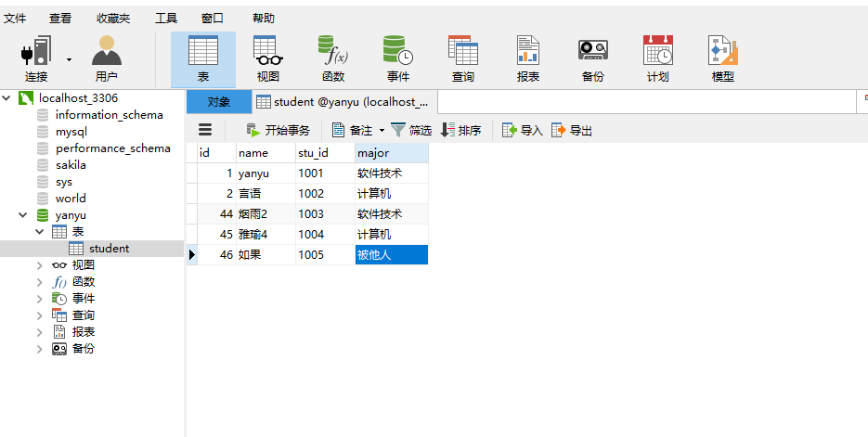The image size is (868, 437).
Task: Select the 表 tables toolbar button
Action: [203, 59]
